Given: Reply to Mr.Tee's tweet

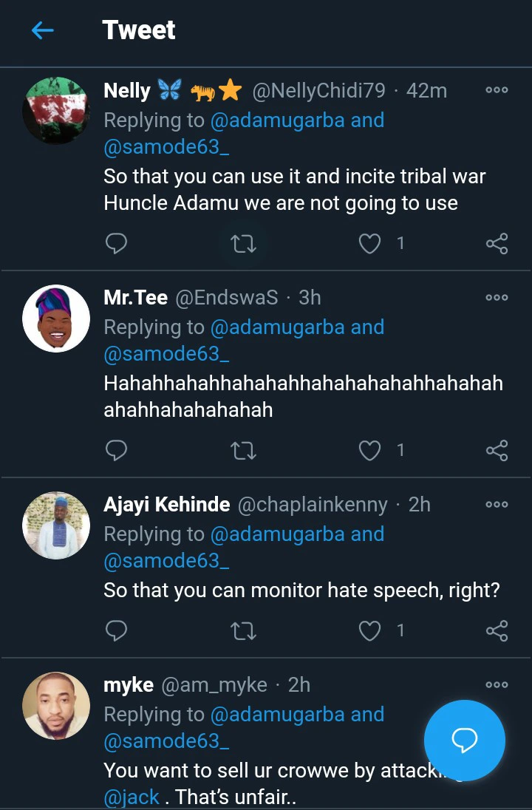Looking at the screenshot, I should (116, 450).
